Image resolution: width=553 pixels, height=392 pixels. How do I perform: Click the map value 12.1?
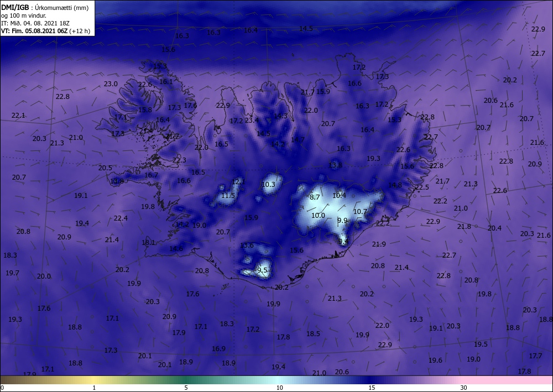coord(238,182)
